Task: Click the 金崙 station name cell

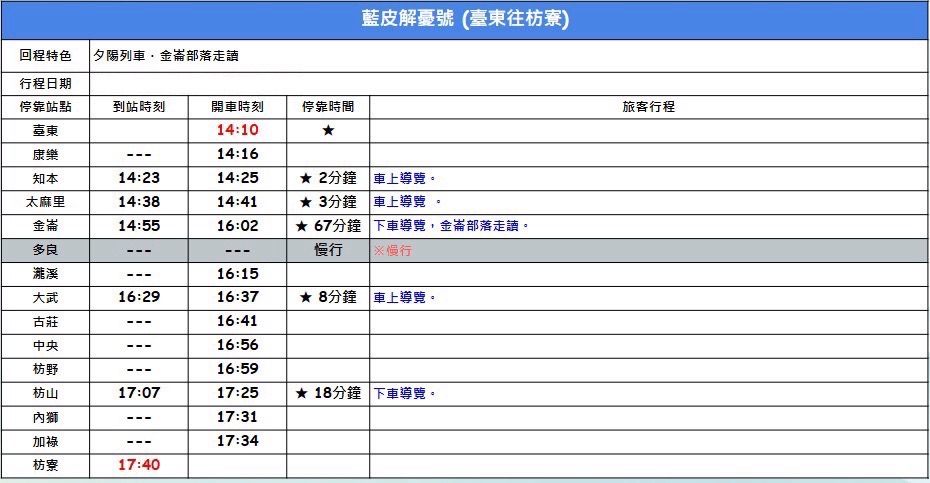Action: [45, 226]
